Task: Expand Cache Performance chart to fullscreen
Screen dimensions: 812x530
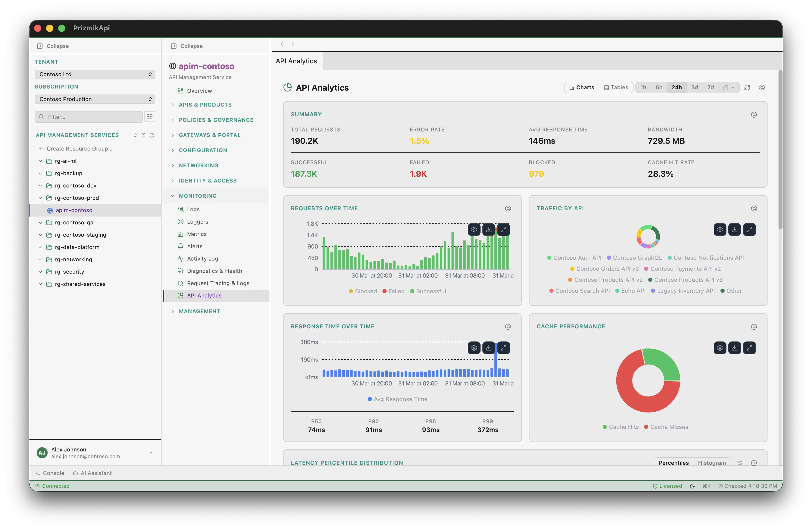Action: click(x=749, y=348)
